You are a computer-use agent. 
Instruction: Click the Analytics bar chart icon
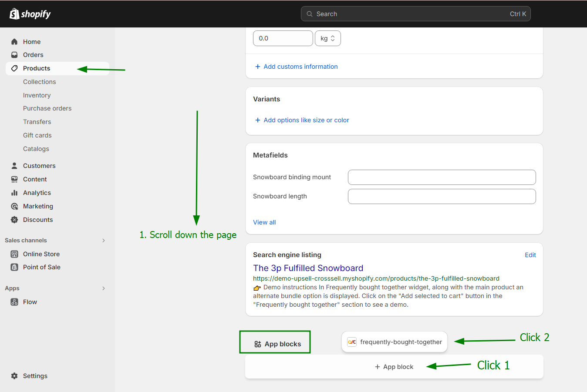click(x=14, y=193)
